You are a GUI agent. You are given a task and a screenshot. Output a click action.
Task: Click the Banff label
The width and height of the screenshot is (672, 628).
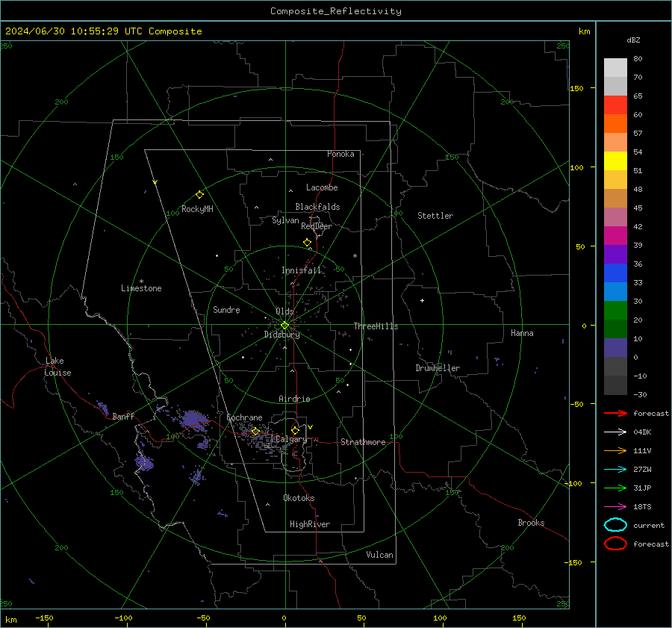(123, 416)
